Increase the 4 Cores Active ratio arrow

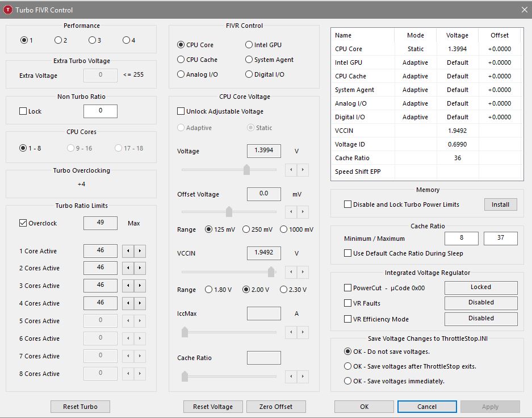[x=140, y=303]
